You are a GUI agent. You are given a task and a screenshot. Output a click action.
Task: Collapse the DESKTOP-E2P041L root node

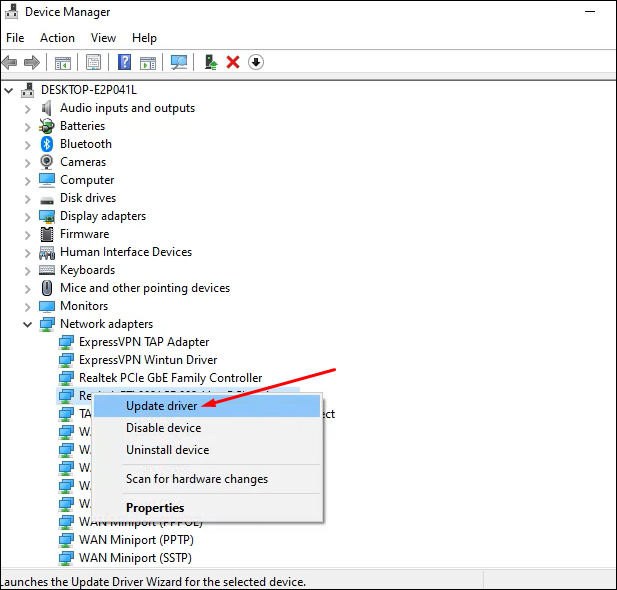[x=8, y=91]
